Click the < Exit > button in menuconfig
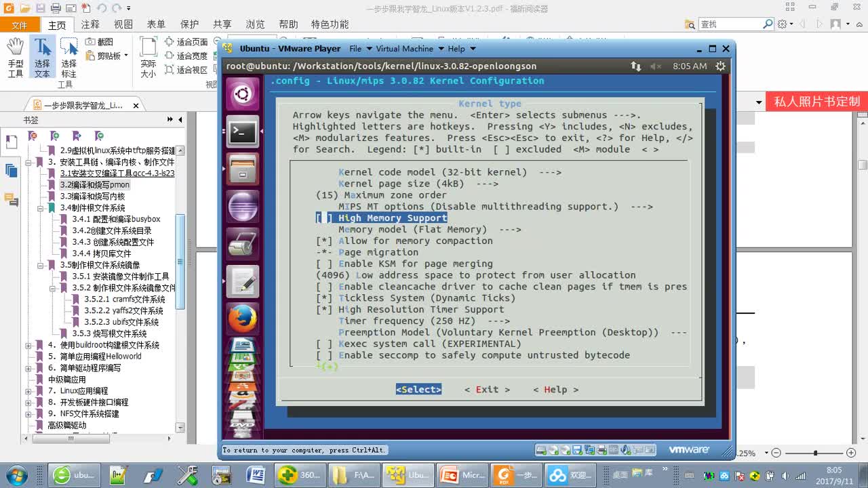Screen dimensions: 868x488 point(487,390)
